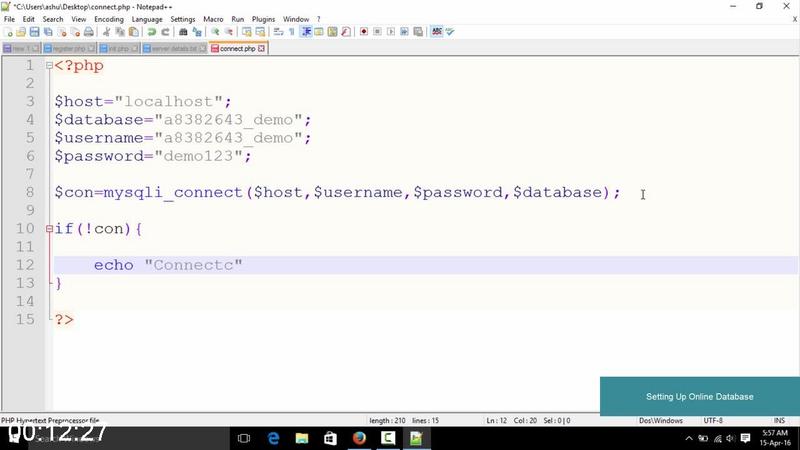Select the connect.php tab
Screen dimensions: 800x450
237,48
